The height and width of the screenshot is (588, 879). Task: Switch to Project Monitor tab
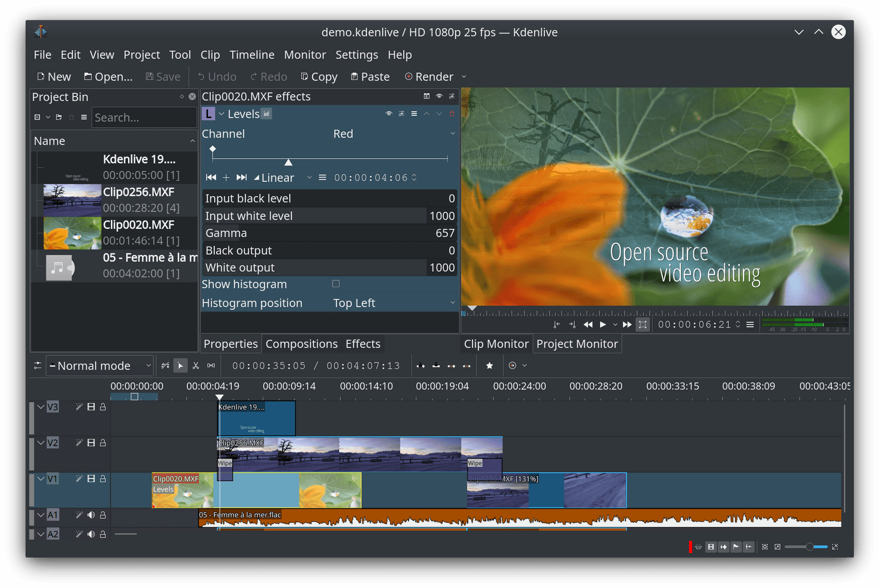[x=576, y=343]
